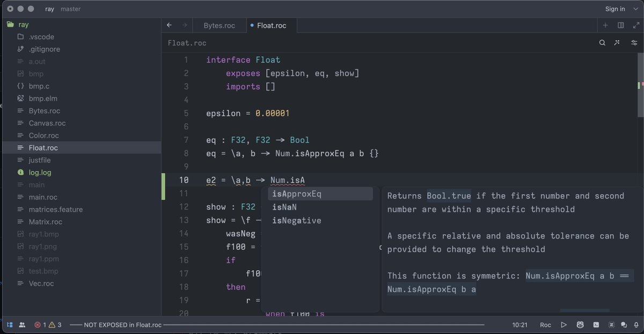Click the ray1.png image file icon
The image size is (644, 334).
point(20,247)
